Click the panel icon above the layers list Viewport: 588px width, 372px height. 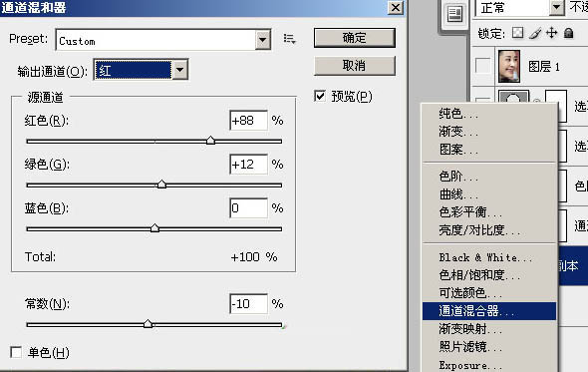click(x=454, y=15)
